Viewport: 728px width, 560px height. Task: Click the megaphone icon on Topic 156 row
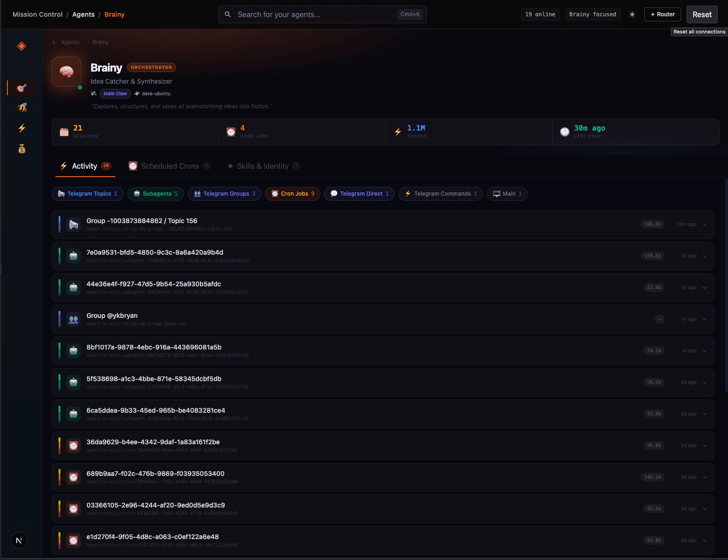coord(73,224)
